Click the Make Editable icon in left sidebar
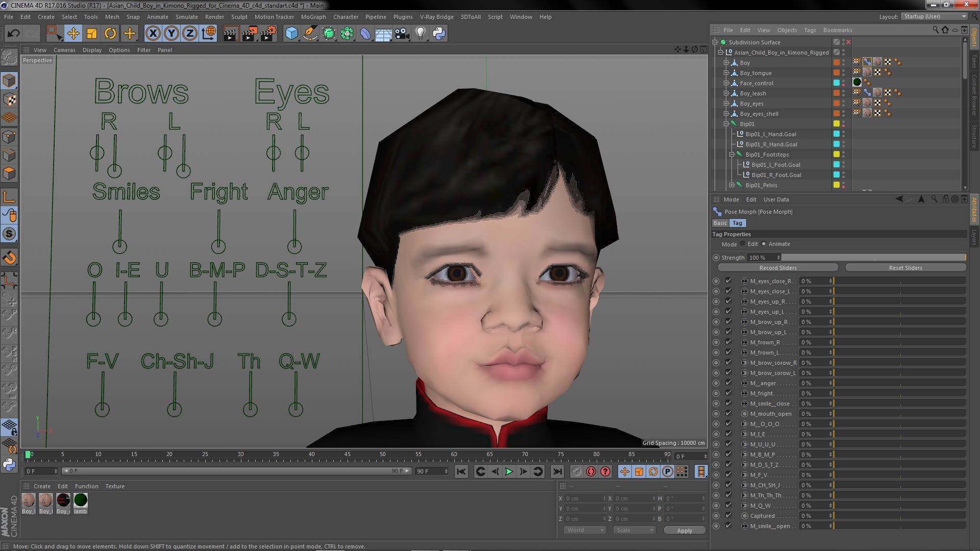 coord(9,57)
